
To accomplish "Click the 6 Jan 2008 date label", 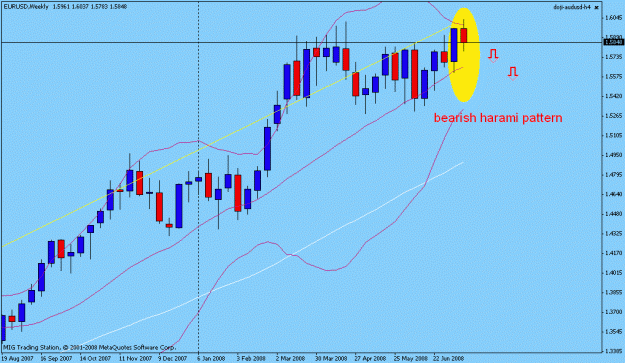I will (212, 358).
